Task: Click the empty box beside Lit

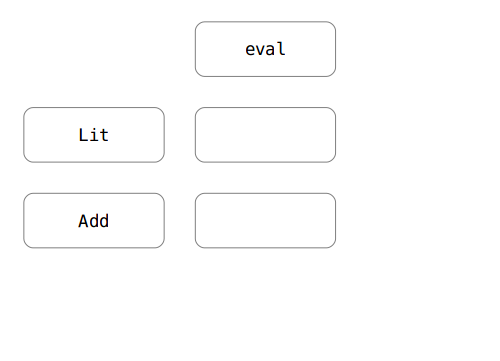Action: pos(265,135)
